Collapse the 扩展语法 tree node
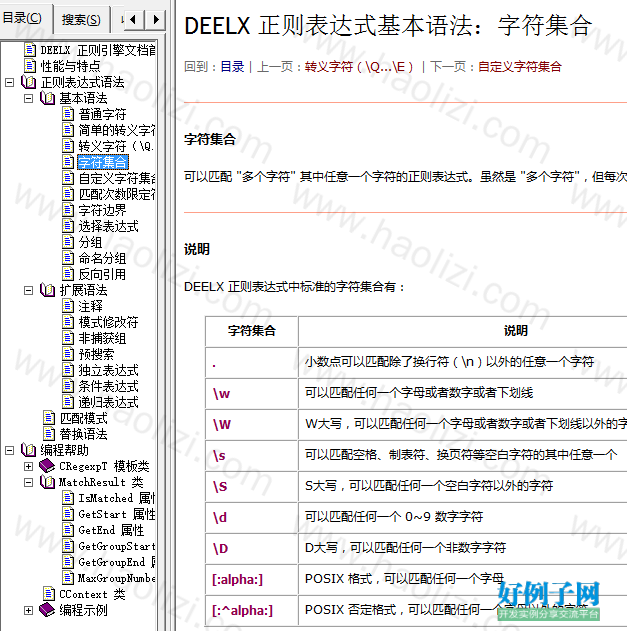 [x=28, y=290]
